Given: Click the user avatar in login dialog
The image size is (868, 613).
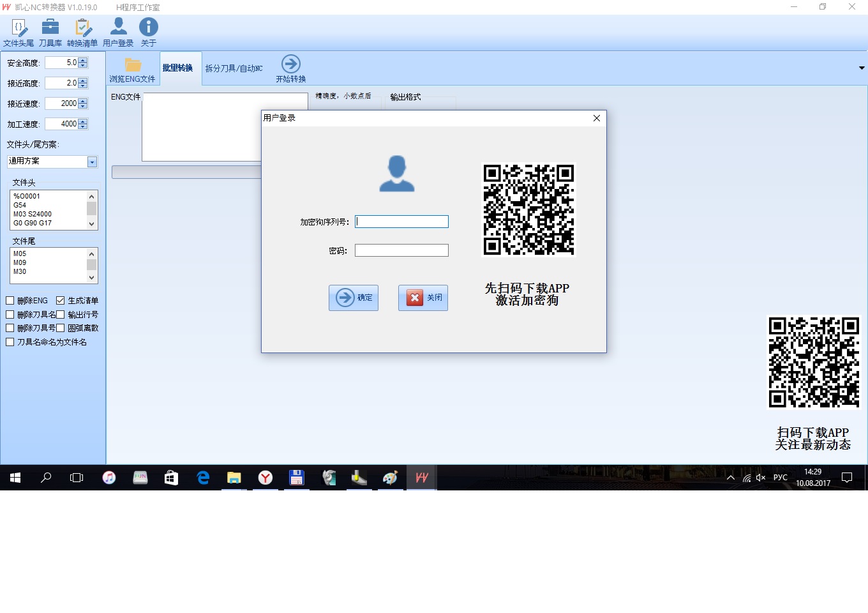Looking at the screenshot, I should point(397,174).
